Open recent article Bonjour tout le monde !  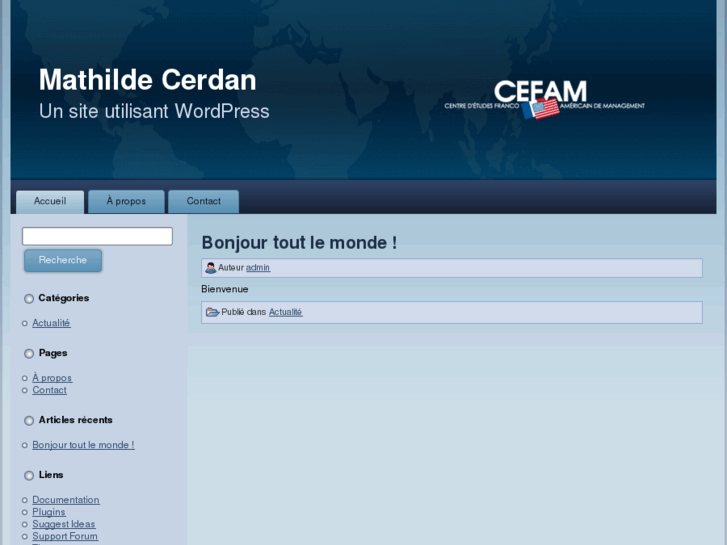coord(83,445)
